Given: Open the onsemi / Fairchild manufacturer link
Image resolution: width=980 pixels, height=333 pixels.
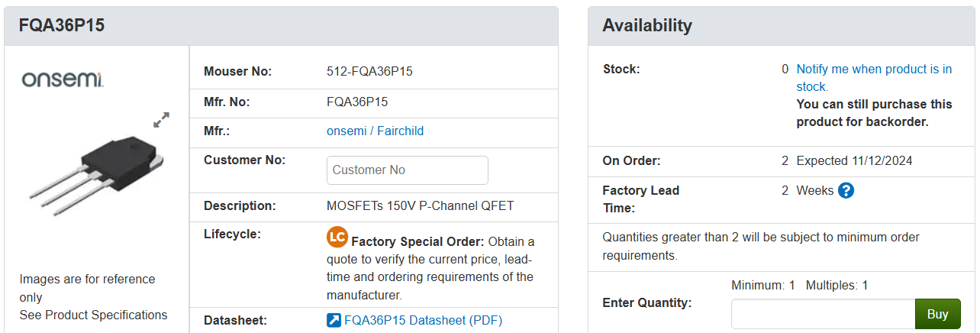Looking at the screenshot, I should click(375, 131).
